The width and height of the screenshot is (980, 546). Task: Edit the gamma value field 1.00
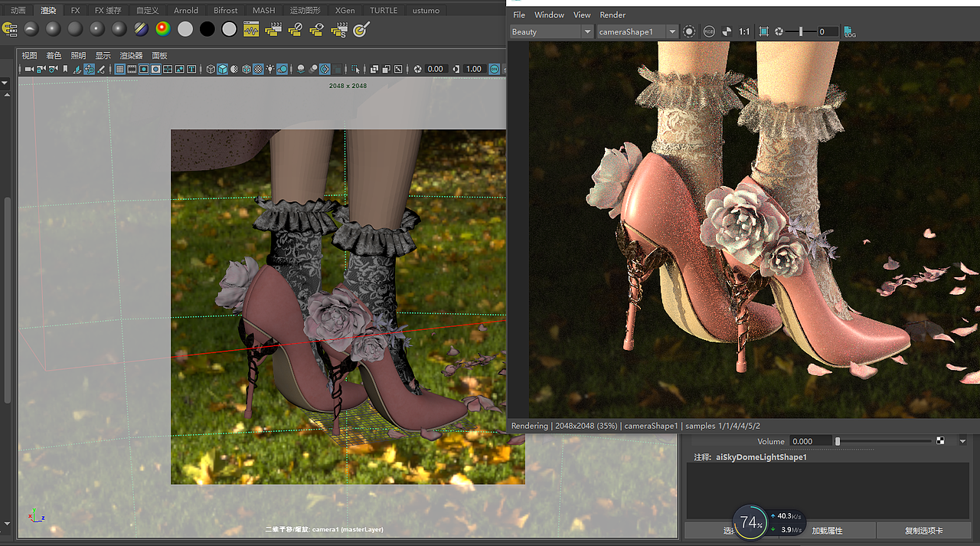coord(474,69)
